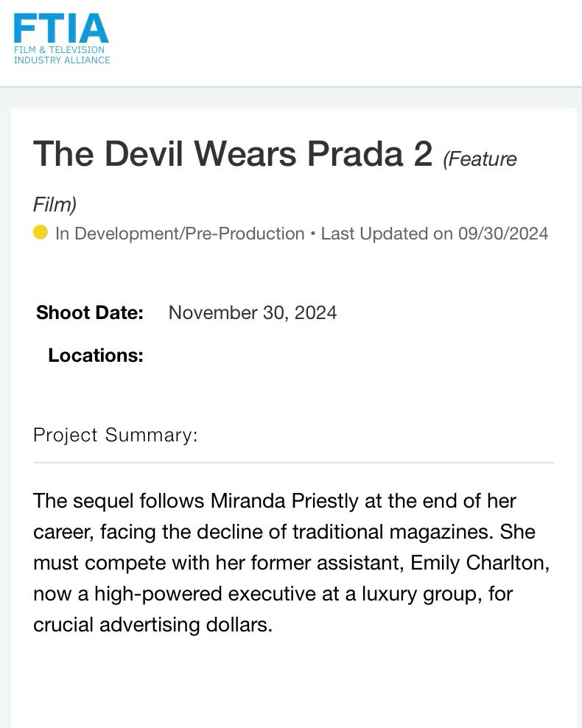Click the Project Summary heading
582x728 pixels.
(x=115, y=435)
